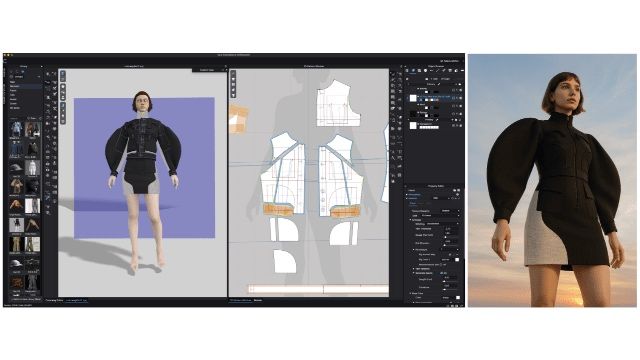Open the Type dropdown in Property Editor
The image size is (640, 360).
point(441,216)
